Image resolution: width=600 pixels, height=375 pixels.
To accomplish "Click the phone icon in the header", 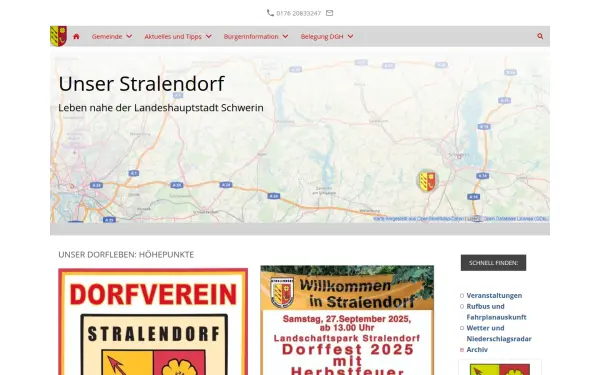I will (270, 13).
